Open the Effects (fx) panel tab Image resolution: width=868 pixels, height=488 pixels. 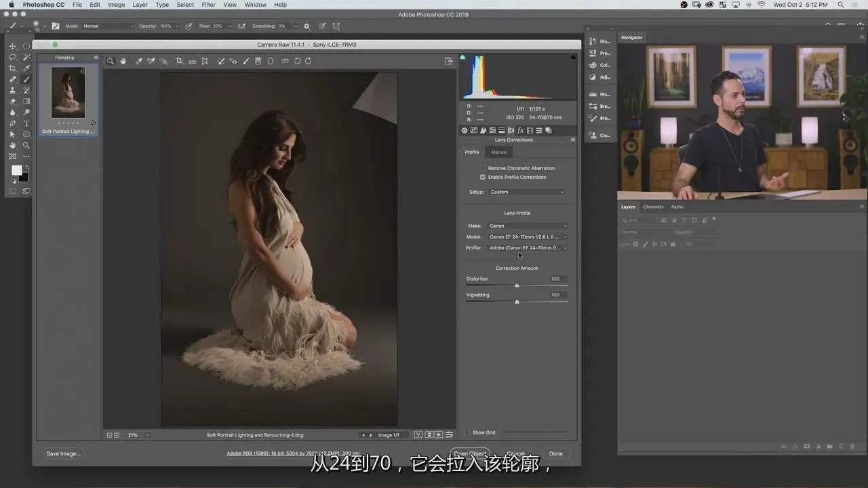pyautogui.click(x=520, y=130)
